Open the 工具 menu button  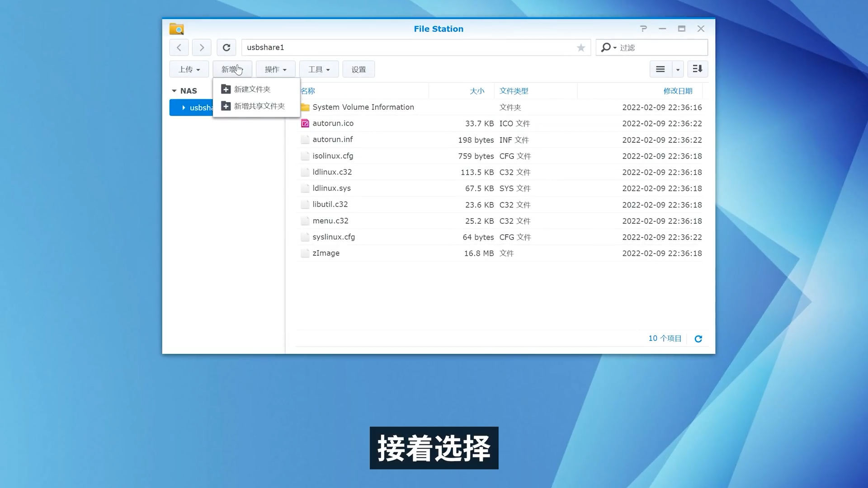318,69
